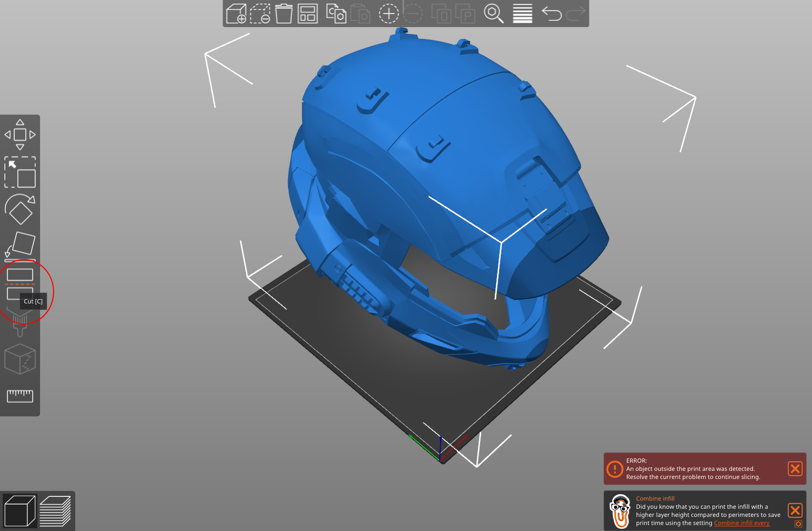Click the Split to objects icon
Screen dimensions: 812x531
[x=441, y=14]
